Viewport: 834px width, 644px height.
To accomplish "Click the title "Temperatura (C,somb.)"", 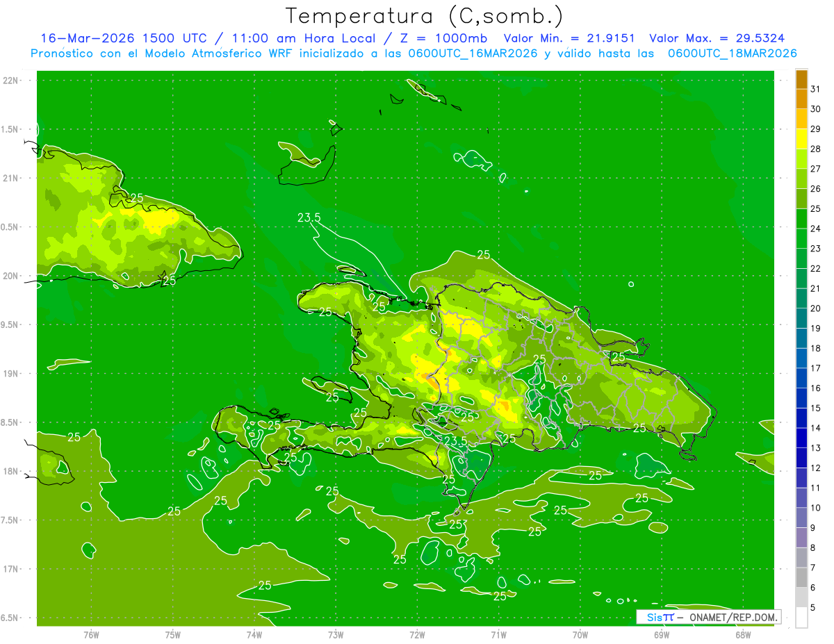I will pyautogui.click(x=425, y=16).
